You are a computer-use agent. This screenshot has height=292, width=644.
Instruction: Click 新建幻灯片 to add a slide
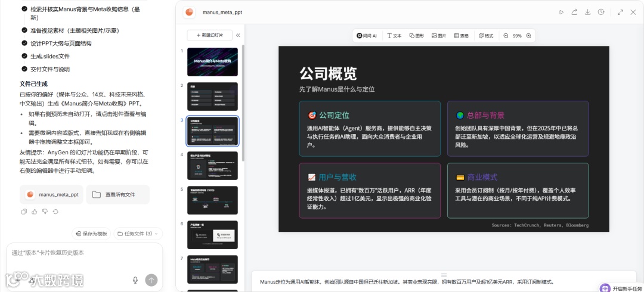click(209, 35)
